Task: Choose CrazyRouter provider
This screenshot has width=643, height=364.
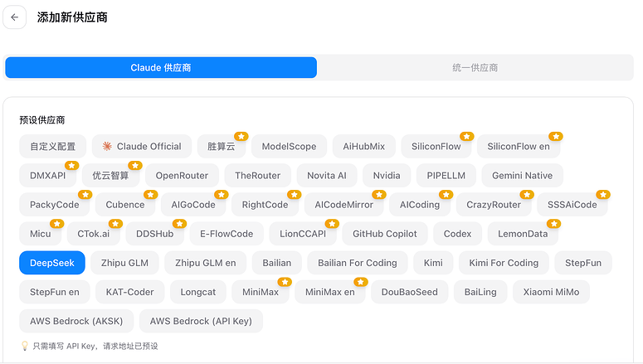Action: pyautogui.click(x=494, y=205)
